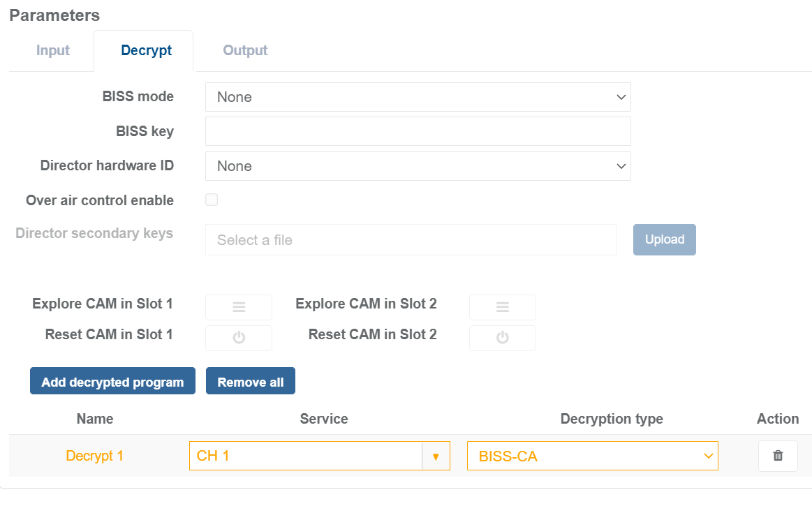Open the Decryption type BISS-CA dropdown

click(x=592, y=456)
